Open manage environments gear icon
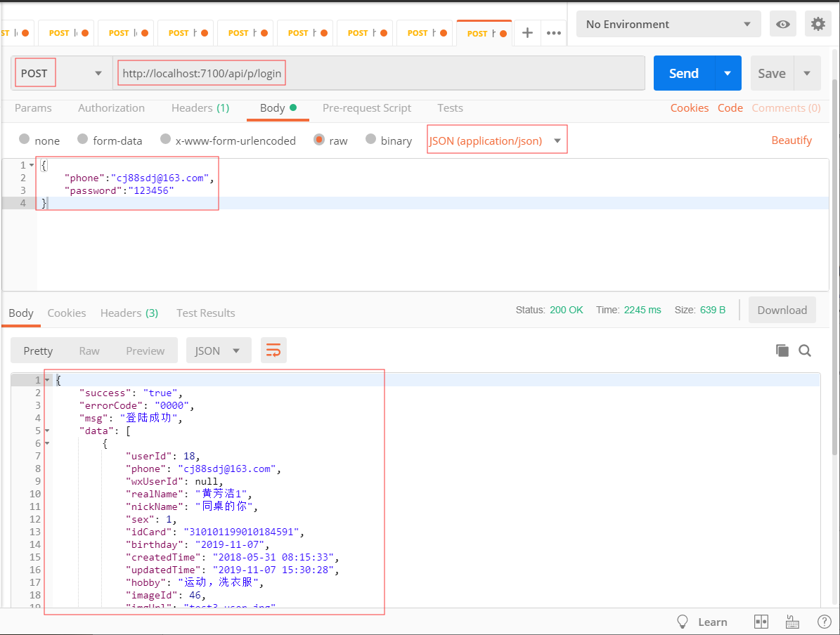The width and height of the screenshot is (840, 635). [x=818, y=24]
